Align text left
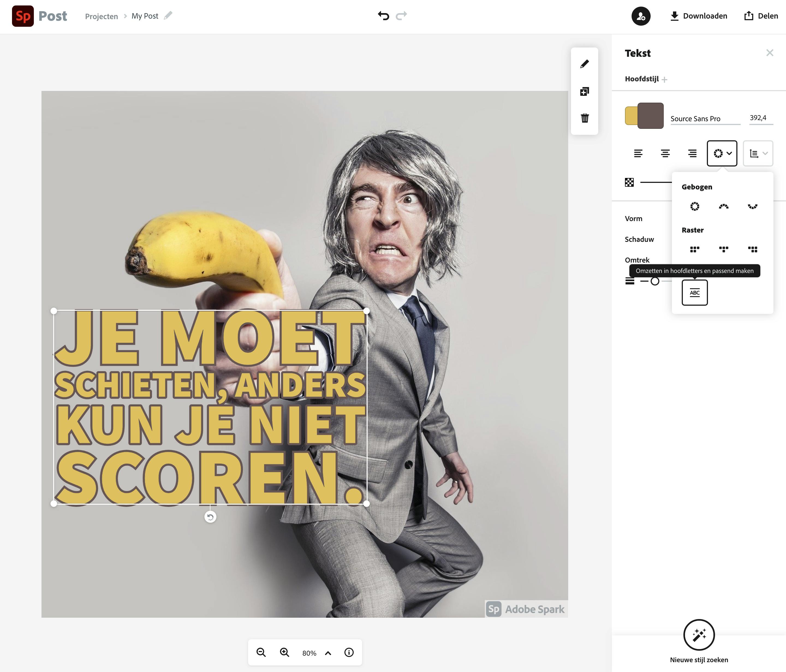Viewport: 786px width, 672px height. (638, 153)
